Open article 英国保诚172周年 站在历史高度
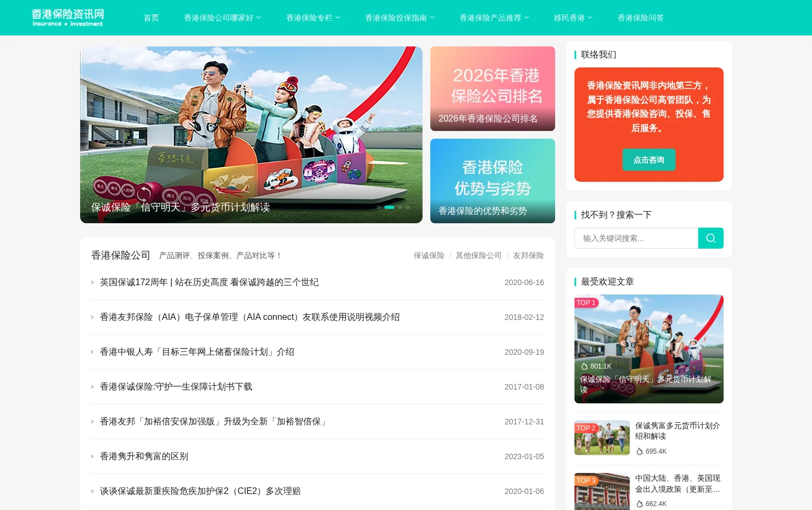Image resolution: width=812 pixels, height=510 pixels. pos(209,282)
